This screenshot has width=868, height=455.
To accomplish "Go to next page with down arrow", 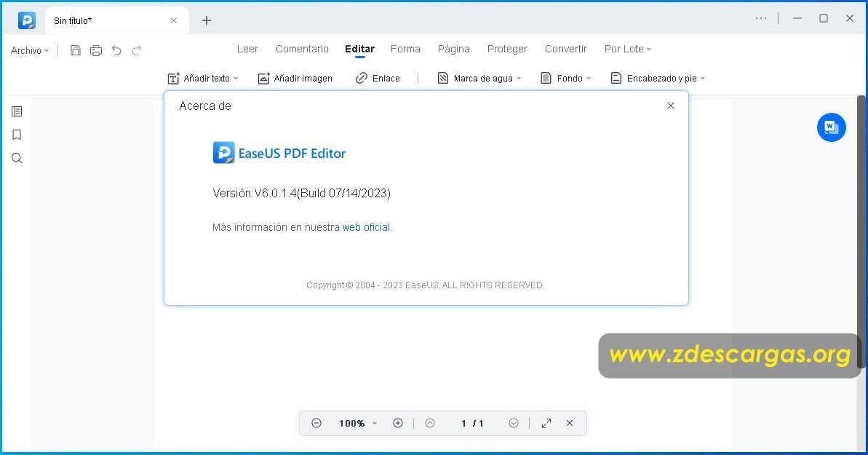I will pyautogui.click(x=514, y=423).
